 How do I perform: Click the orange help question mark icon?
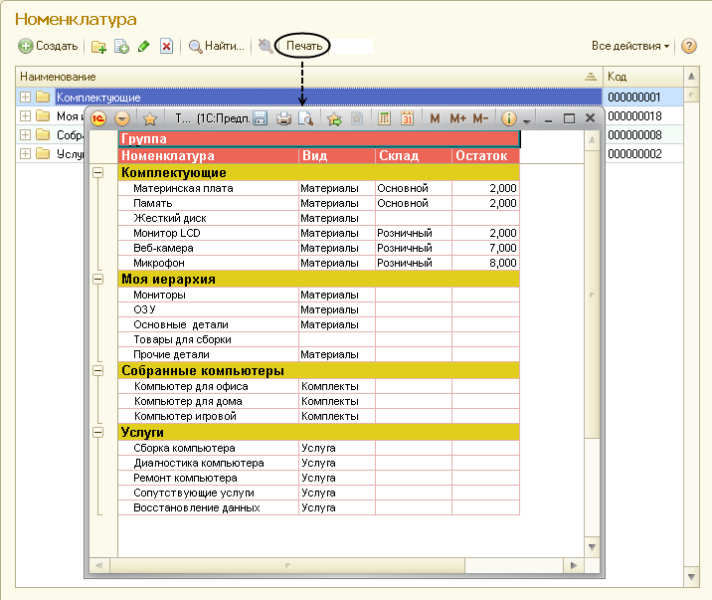689,46
